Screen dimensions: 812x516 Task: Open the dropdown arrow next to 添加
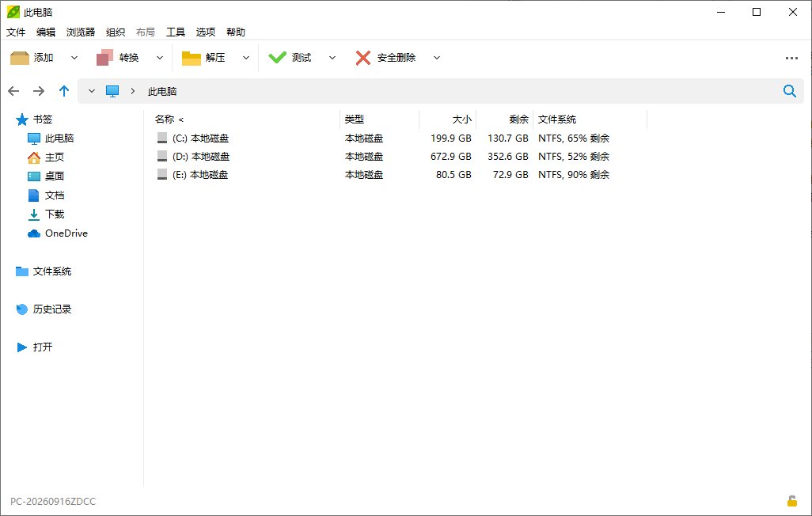pyautogui.click(x=74, y=58)
